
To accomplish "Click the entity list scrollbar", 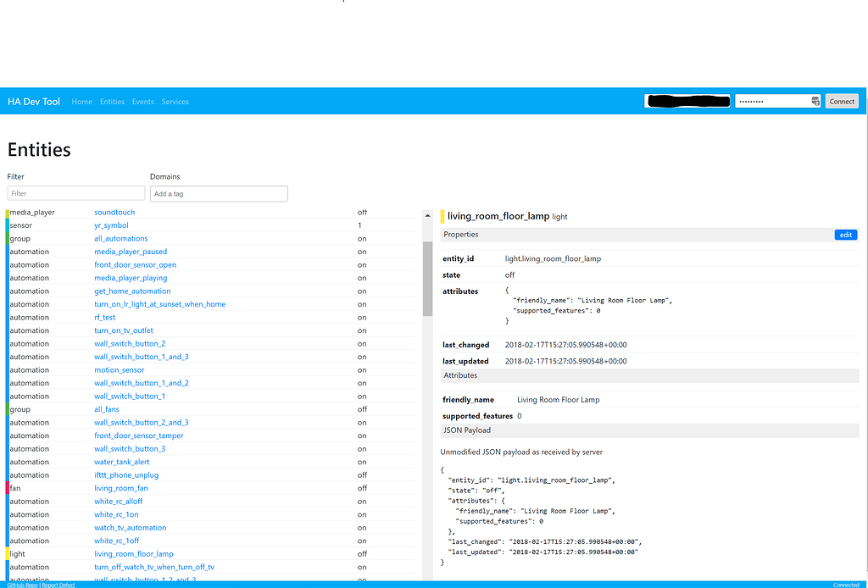I will tap(428, 271).
